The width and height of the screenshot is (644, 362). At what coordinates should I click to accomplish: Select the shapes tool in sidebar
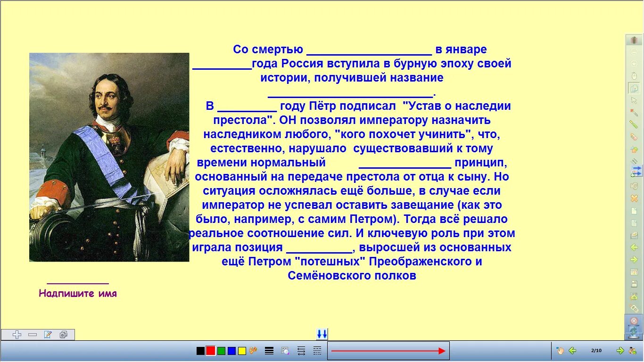tap(634, 149)
